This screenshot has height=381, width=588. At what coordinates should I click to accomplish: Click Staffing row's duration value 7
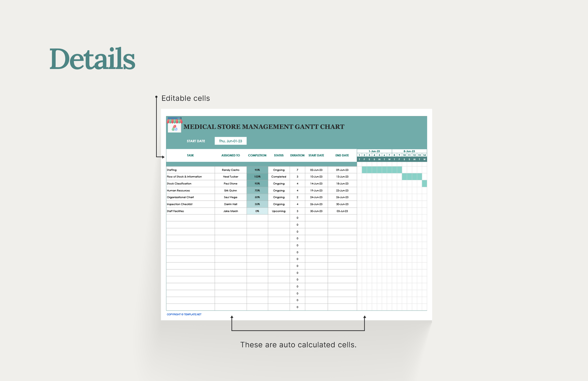297,170
